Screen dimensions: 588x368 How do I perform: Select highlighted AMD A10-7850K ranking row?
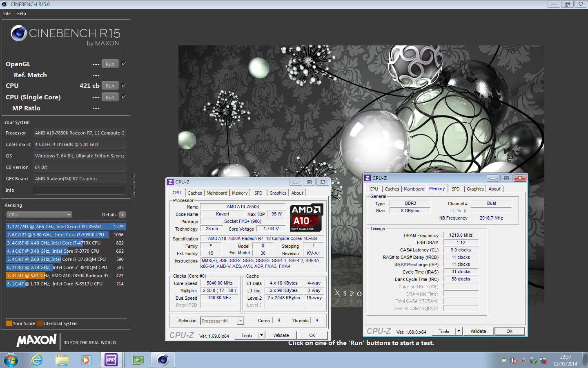65,276
